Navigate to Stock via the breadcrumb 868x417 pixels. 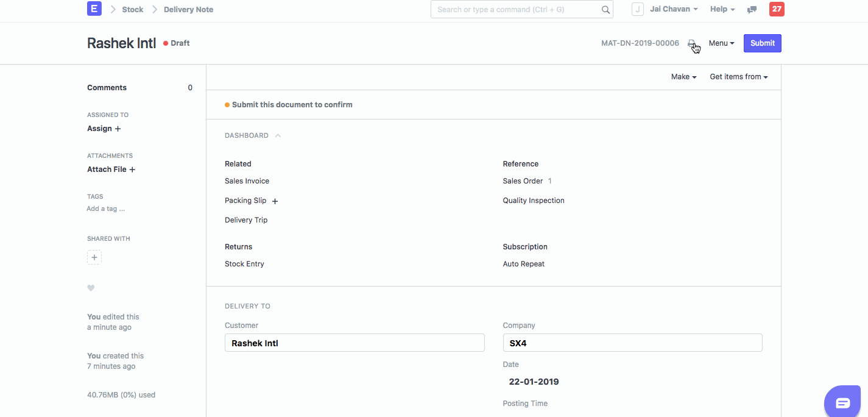click(x=132, y=9)
